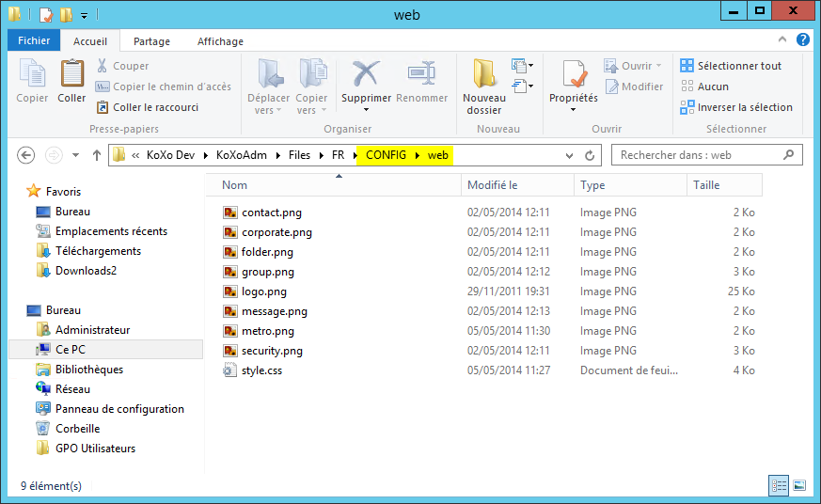The height and width of the screenshot is (504, 821).
Task: Open recent locations dropdown arrow
Action: pos(76,155)
